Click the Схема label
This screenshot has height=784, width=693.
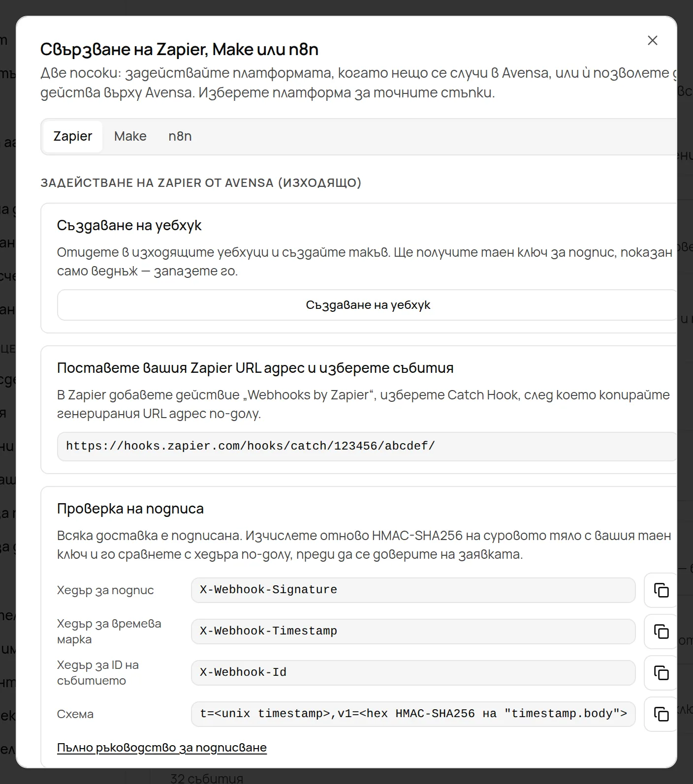pyautogui.click(x=75, y=714)
